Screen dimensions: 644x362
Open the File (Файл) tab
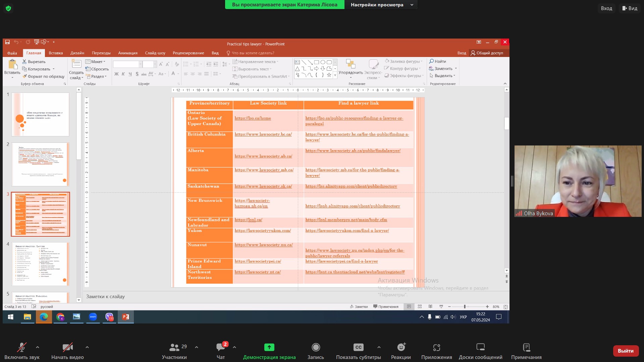(x=12, y=53)
